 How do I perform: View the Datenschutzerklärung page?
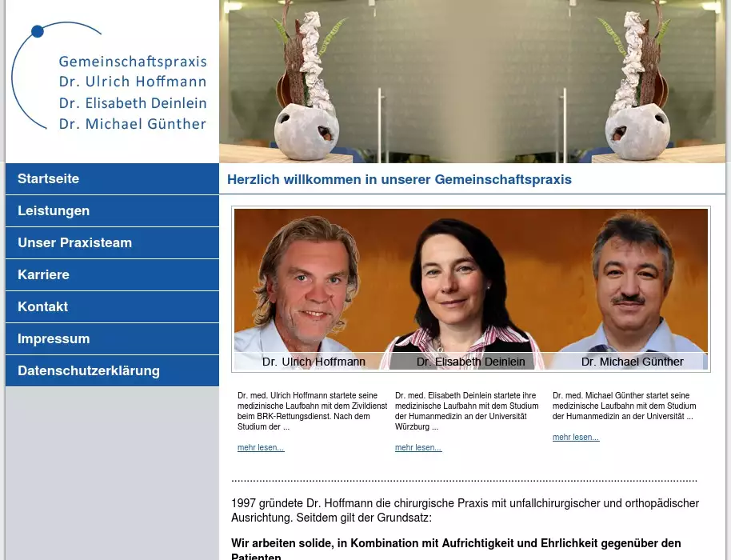89,371
